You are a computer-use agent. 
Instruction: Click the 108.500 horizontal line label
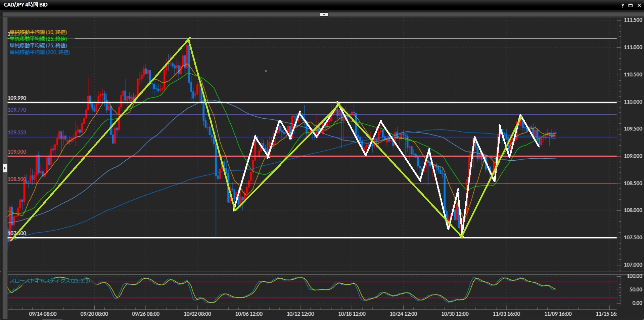click(x=17, y=179)
